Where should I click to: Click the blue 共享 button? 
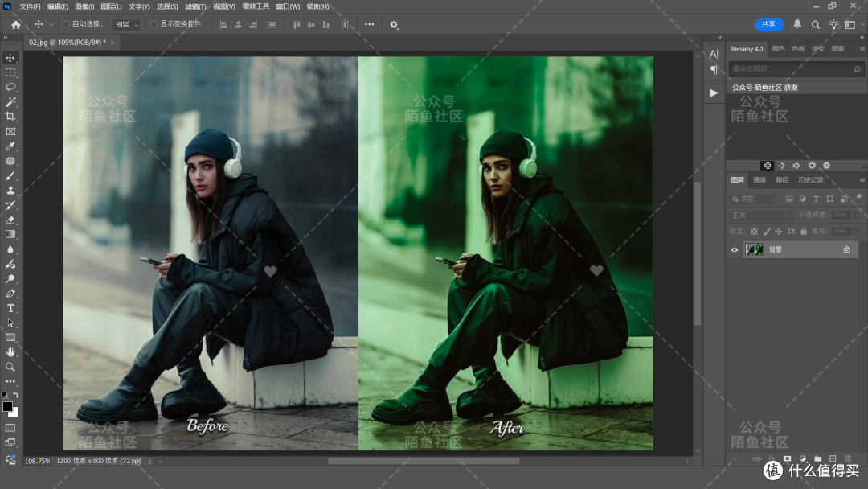[769, 24]
